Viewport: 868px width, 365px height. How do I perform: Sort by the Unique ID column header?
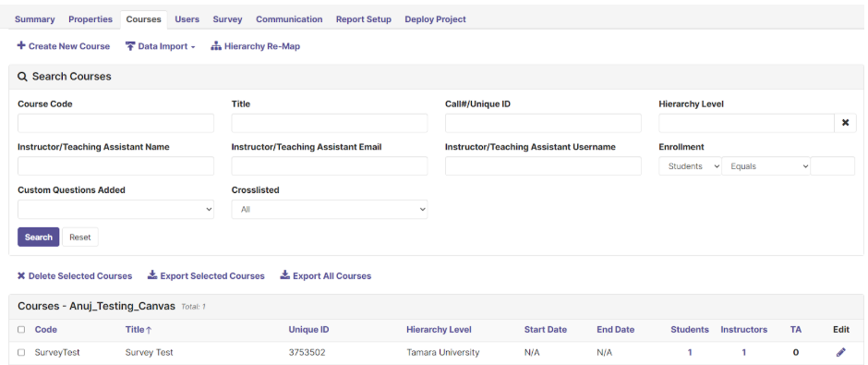click(309, 330)
